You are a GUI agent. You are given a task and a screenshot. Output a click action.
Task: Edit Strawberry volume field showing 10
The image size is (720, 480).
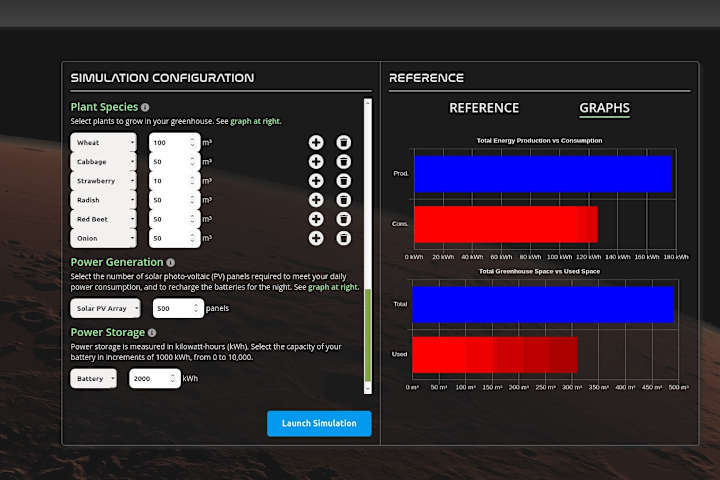click(174, 181)
